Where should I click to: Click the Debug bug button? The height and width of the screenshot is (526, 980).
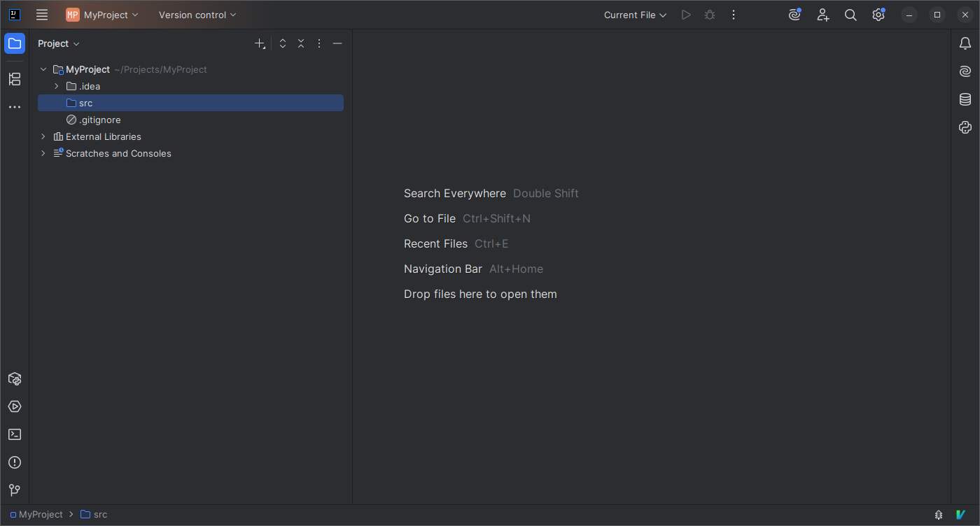tap(710, 15)
